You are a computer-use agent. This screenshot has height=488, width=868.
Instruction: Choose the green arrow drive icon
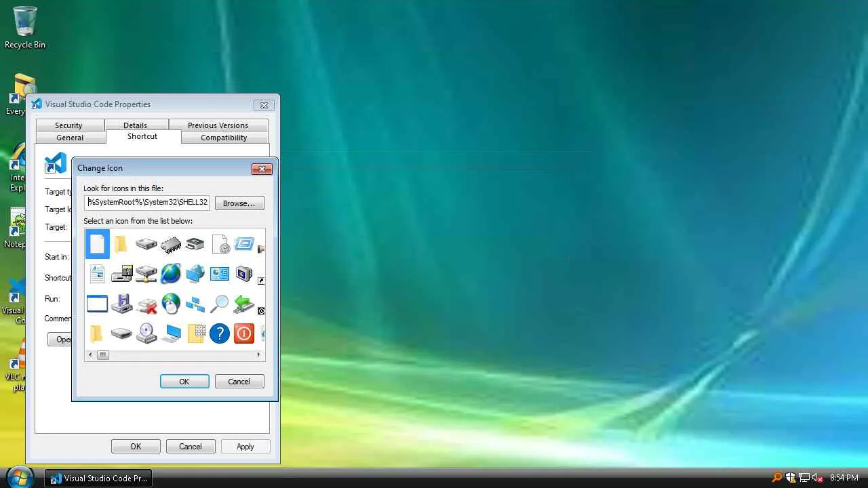click(244, 304)
